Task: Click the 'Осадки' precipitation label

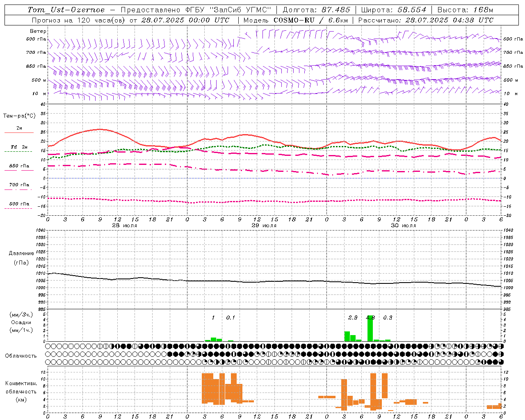Action: pyautogui.click(x=21, y=322)
